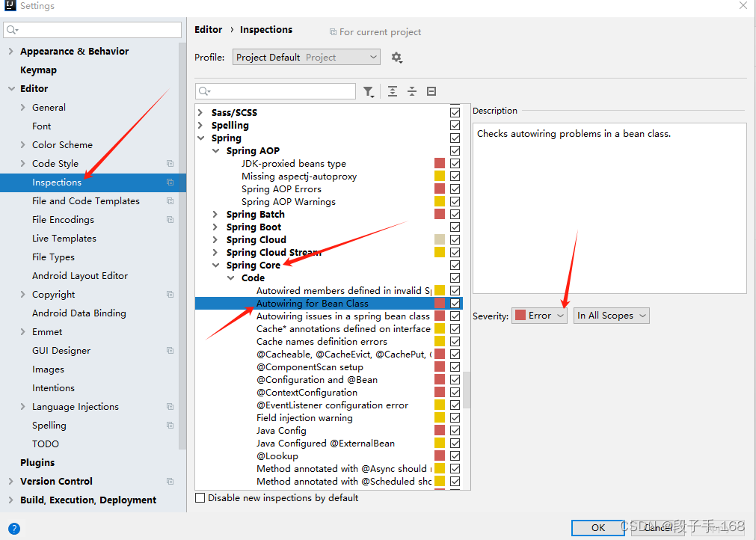Open the Profile dropdown Project Default
756x540 pixels.
click(306, 57)
